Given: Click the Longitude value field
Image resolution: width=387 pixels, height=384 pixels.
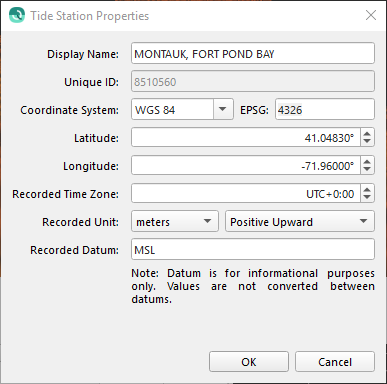Looking at the screenshot, I should coord(246,165).
